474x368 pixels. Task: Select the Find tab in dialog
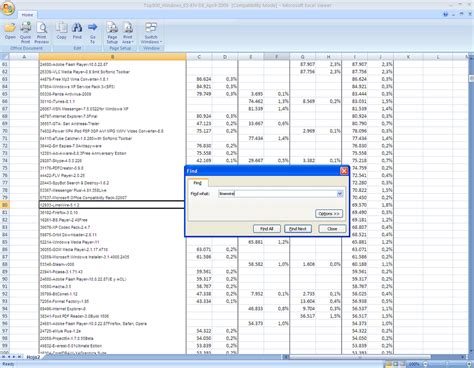[198, 183]
